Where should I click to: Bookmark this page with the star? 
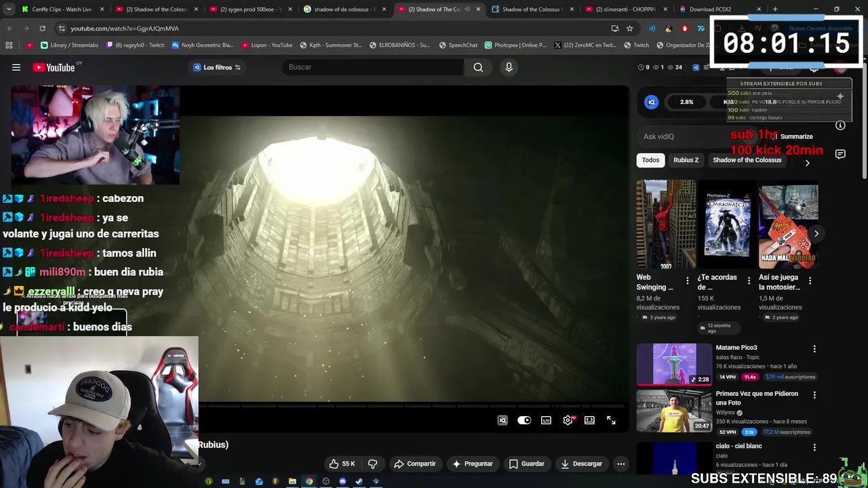click(x=629, y=28)
